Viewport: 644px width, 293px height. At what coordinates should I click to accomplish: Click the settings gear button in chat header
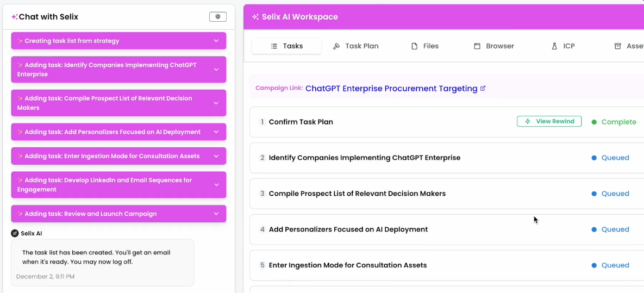[x=218, y=17]
